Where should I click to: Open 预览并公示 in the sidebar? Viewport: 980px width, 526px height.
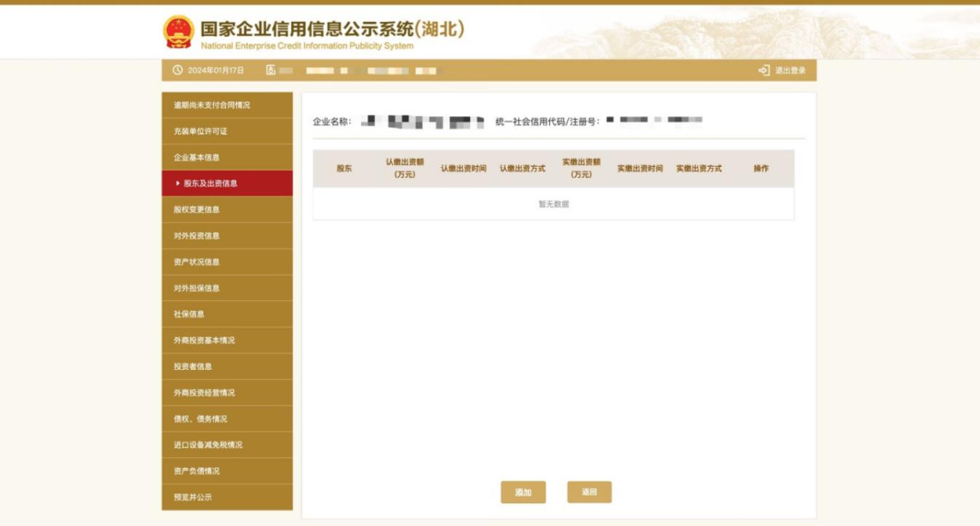[x=227, y=497]
